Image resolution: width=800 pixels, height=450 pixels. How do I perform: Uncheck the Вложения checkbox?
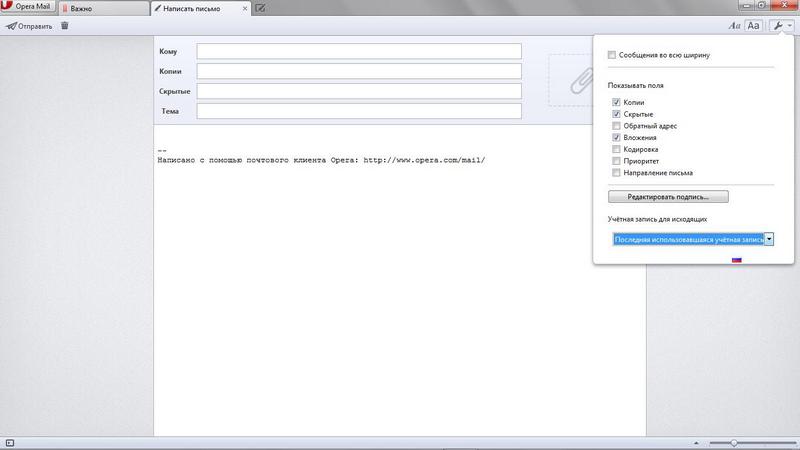tap(616, 137)
